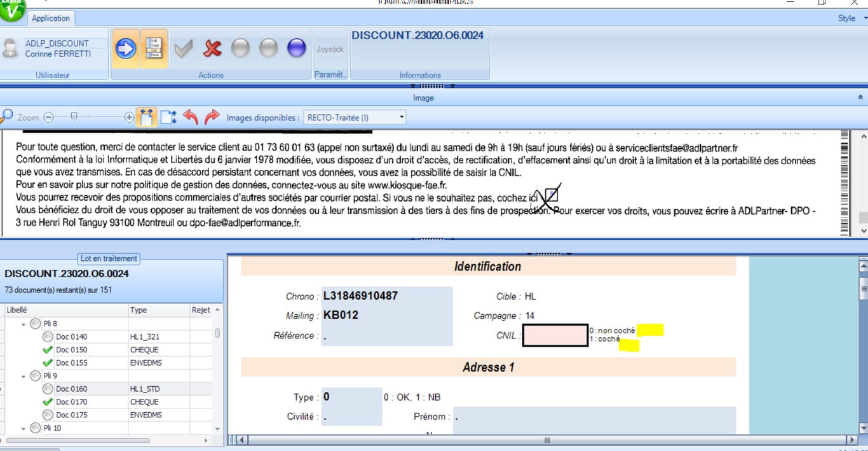Click the Civilité input field
The height and width of the screenshot is (451, 868).
coord(351,417)
